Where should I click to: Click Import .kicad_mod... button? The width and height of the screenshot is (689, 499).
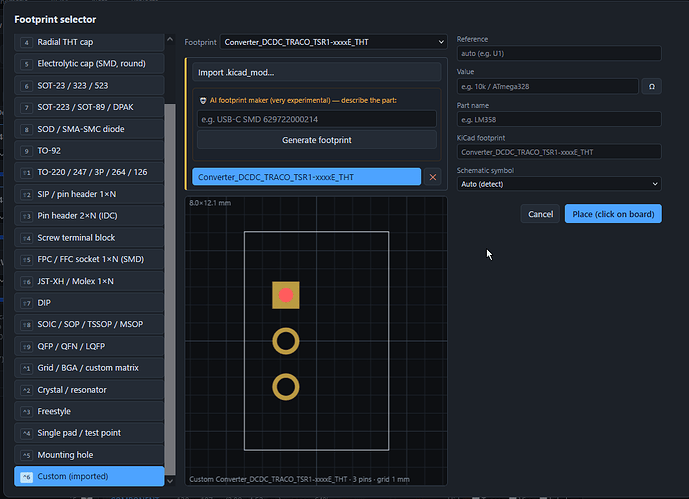317,72
